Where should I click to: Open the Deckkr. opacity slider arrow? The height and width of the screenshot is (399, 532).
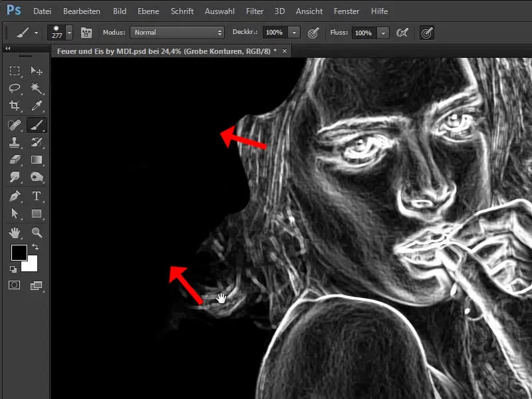(x=294, y=33)
